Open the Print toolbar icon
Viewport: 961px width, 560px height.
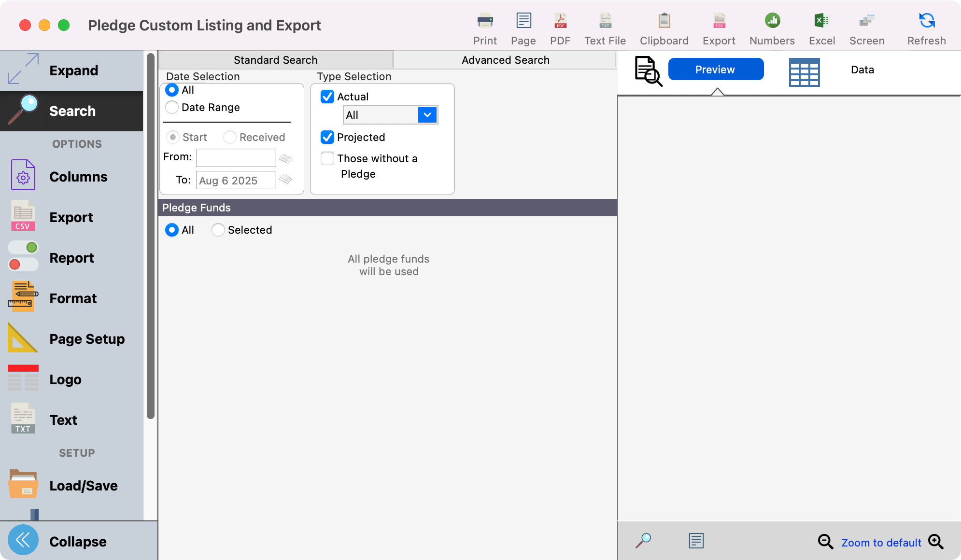(x=485, y=27)
